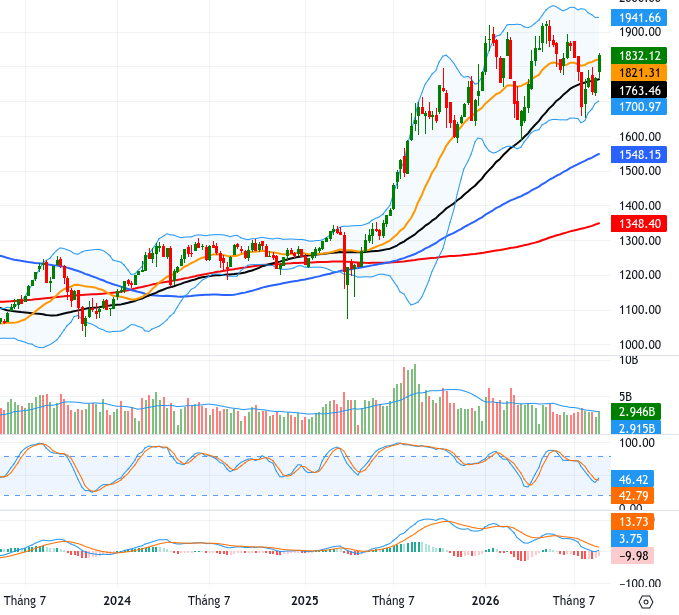Click the 2.915B volume average label

point(636,428)
